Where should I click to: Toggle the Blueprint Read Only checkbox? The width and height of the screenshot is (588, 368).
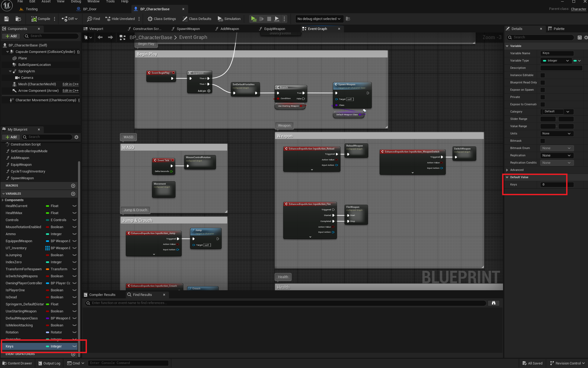tap(543, 82)
